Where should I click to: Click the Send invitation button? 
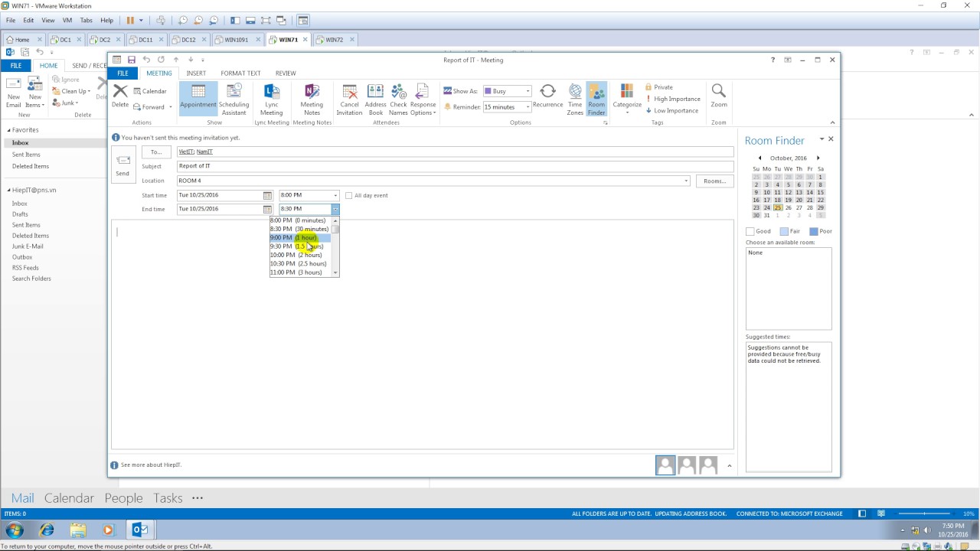tap(122, 165)
